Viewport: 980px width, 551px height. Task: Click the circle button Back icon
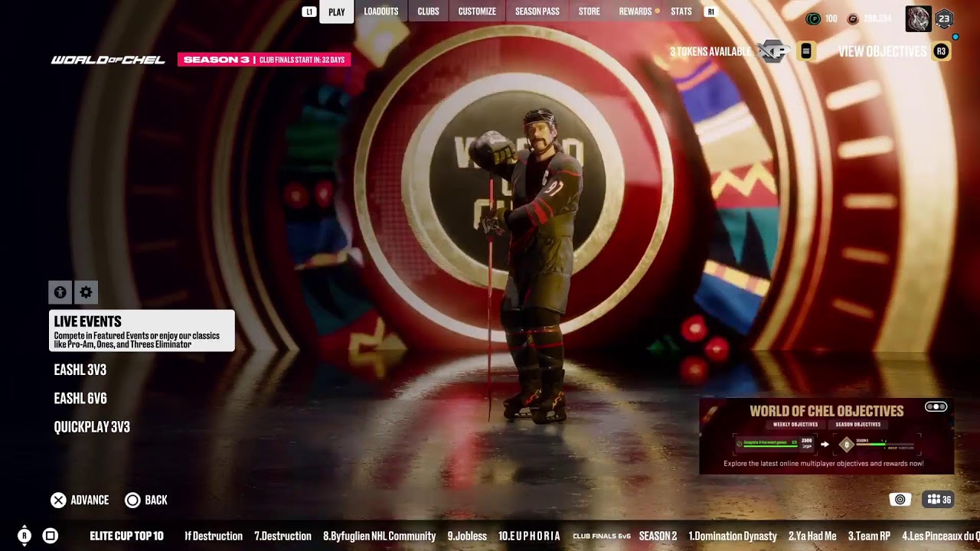coord(132,500)
